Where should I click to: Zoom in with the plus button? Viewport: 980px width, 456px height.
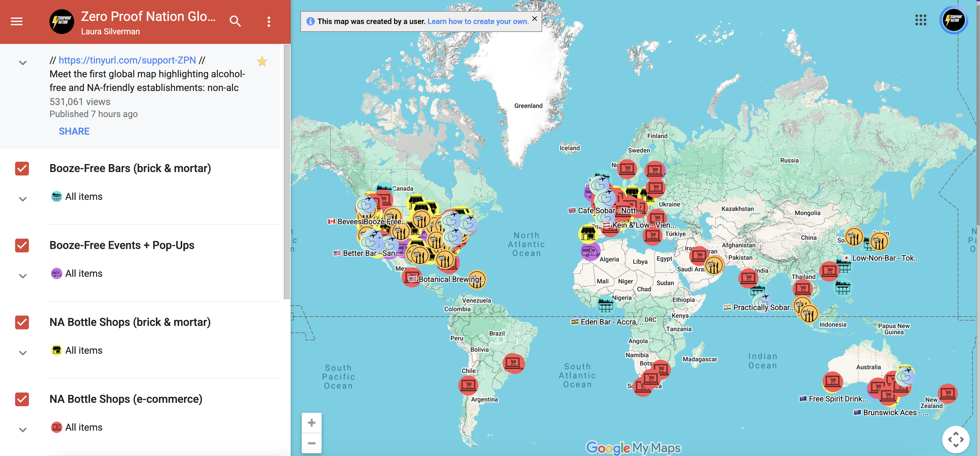pos(312,423)
